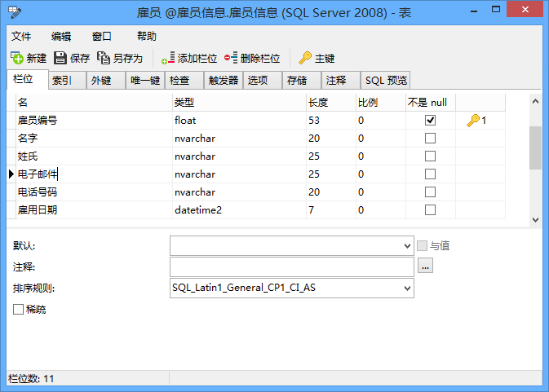Click the ellipsis button beside 注释 field
The image size is (549, 392).
(x=424, y=266)
